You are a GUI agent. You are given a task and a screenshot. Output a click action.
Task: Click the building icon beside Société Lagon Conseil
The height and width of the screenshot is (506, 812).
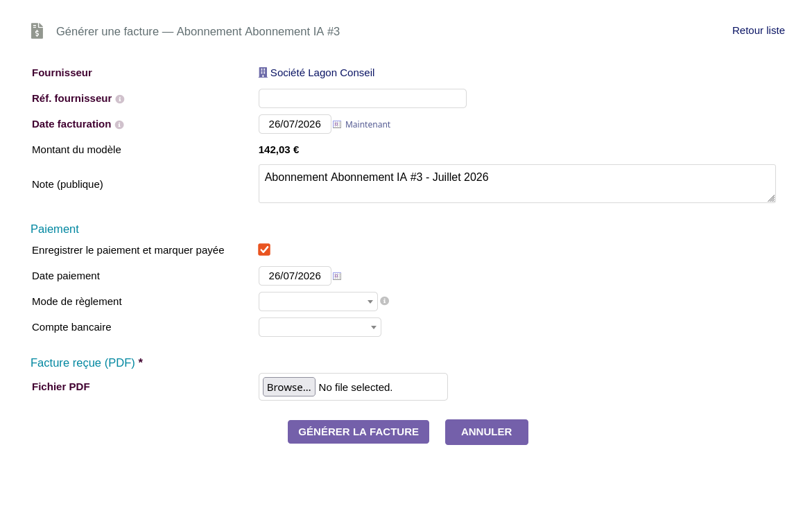263,73
